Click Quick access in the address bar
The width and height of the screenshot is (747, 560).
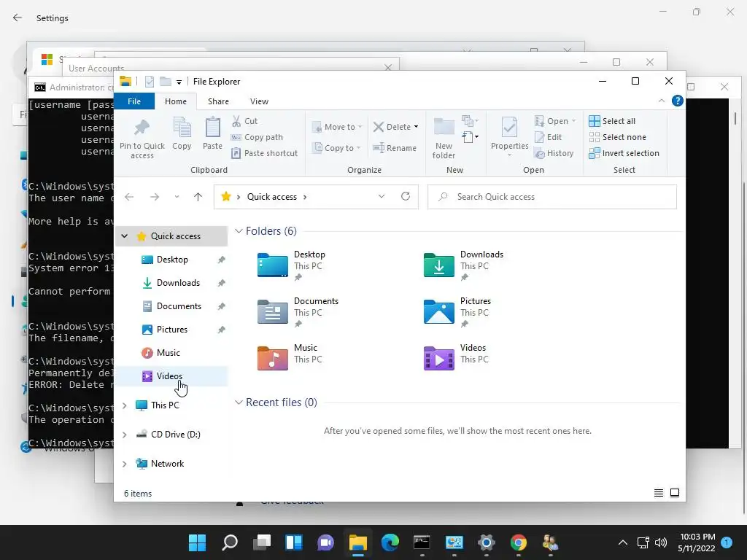point(271,197)
